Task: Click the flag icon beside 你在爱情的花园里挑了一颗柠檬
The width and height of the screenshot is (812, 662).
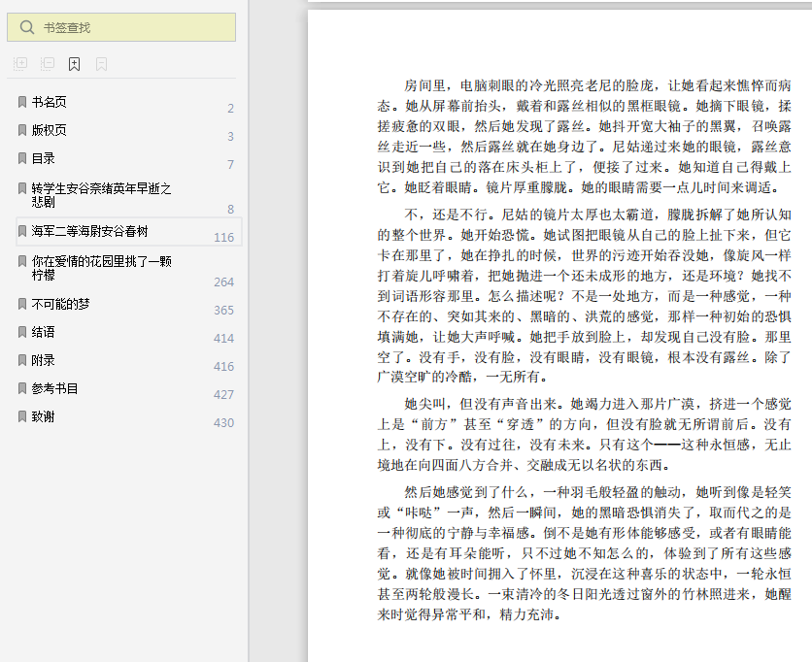Action: click(x=22, y=261)
